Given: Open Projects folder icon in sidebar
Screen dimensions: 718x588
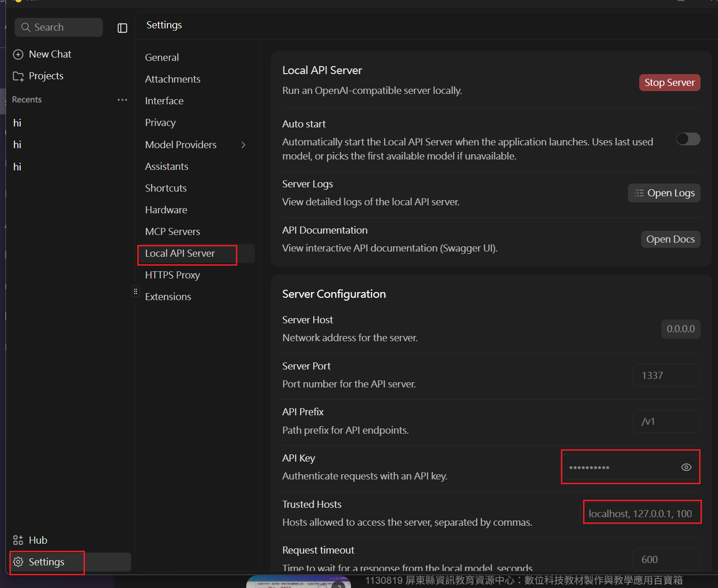Looking at the screenshot, I should tap(18, 76).
